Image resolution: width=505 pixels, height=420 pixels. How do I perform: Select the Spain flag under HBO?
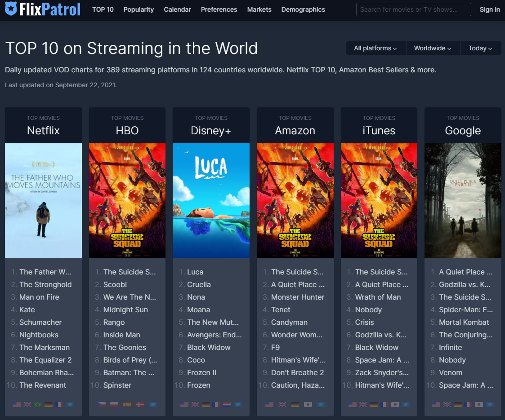tap(127, 405)
